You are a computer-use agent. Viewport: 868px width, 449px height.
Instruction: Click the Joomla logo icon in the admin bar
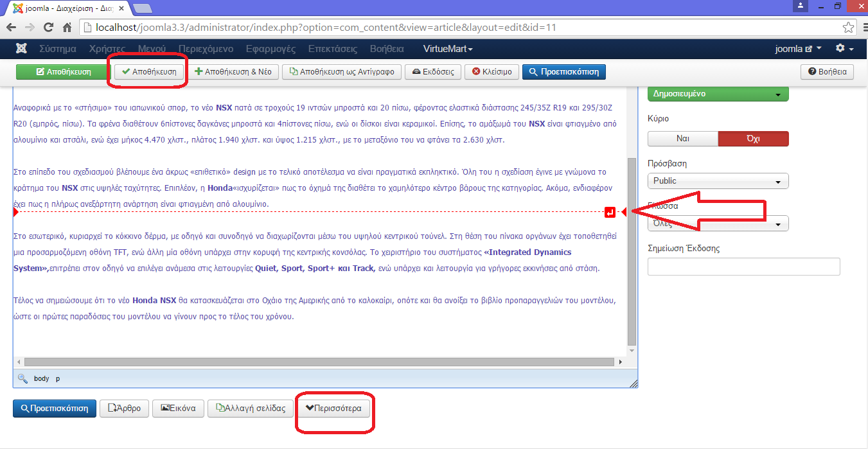[21, 49]
